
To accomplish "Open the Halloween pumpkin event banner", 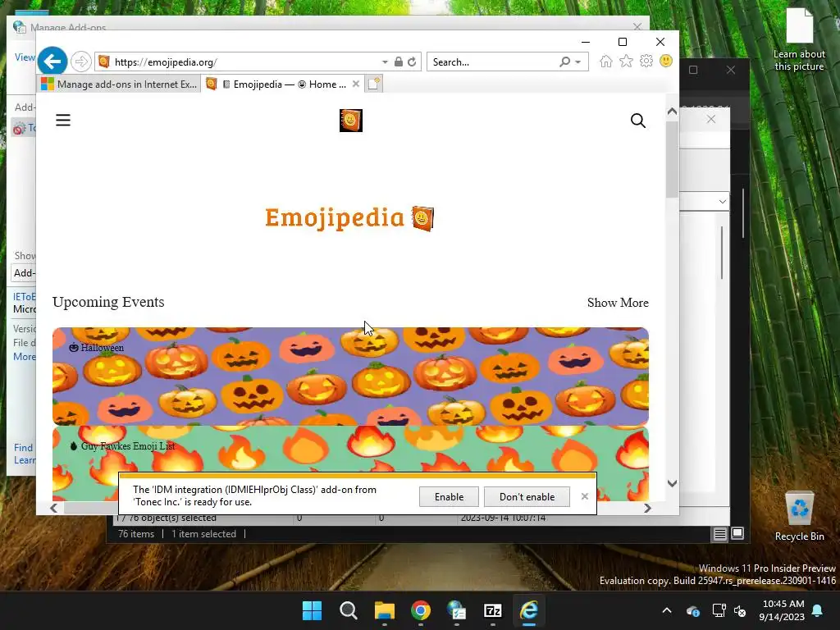I will 350,376.
